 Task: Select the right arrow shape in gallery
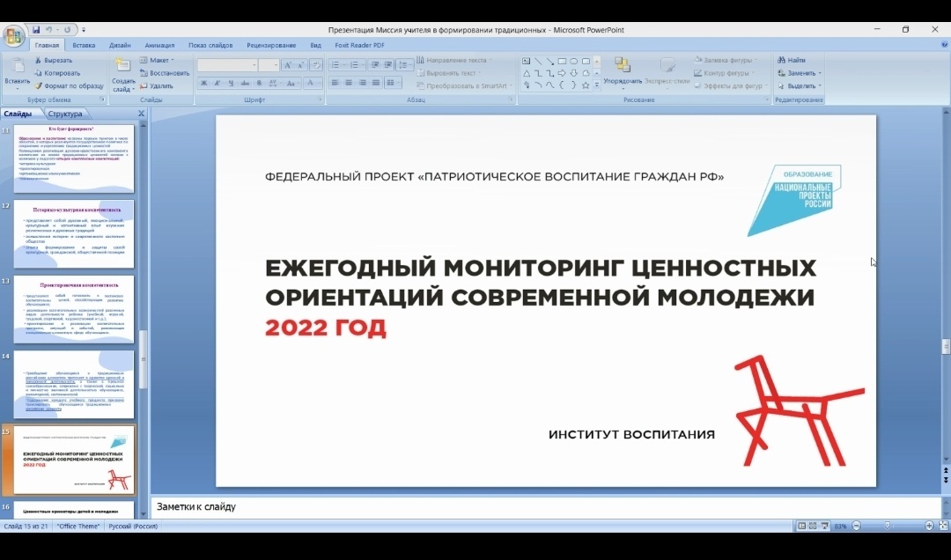(562, 73)
